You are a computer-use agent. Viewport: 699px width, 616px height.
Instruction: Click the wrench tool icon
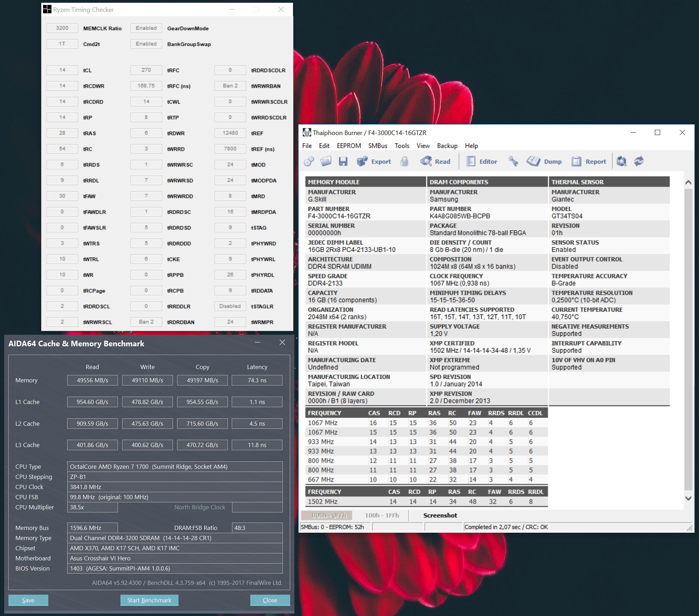coord(513,161)
